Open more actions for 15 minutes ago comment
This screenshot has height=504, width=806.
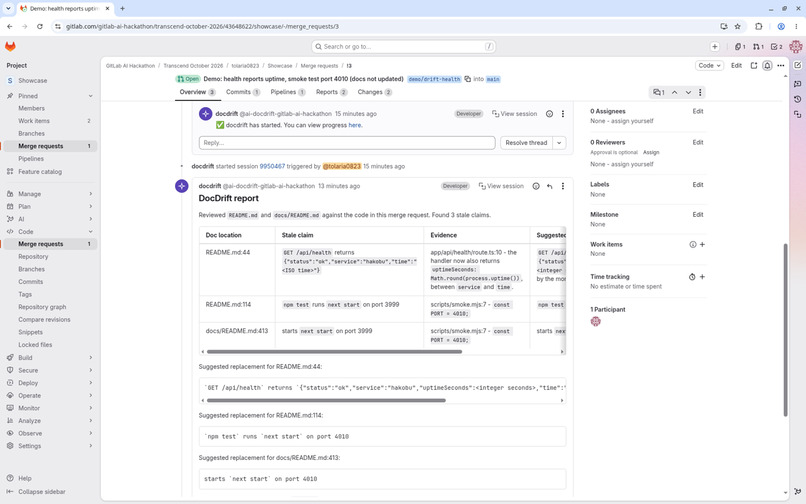[562, 114]
